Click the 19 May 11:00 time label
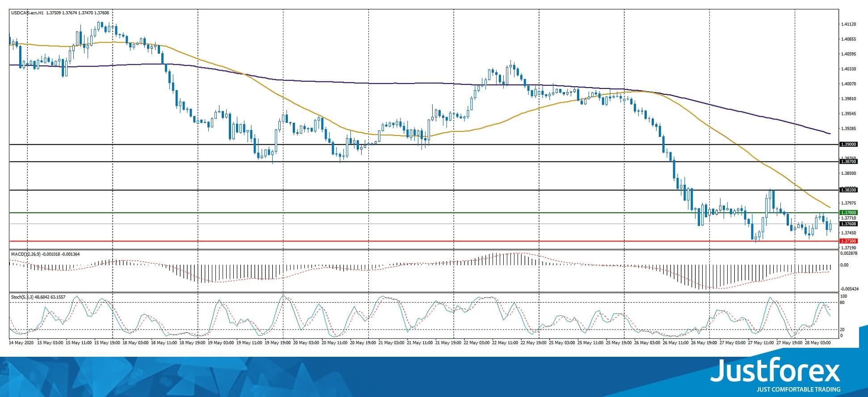 [x=249, y=343]
